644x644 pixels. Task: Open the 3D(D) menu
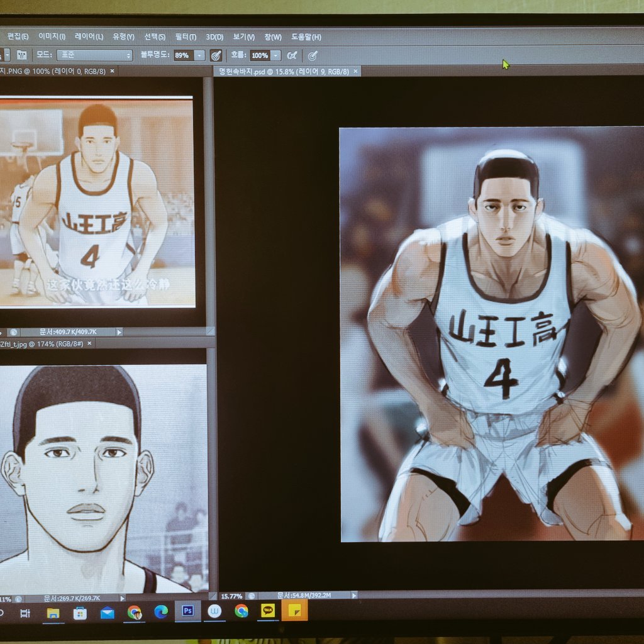(214, 37)
